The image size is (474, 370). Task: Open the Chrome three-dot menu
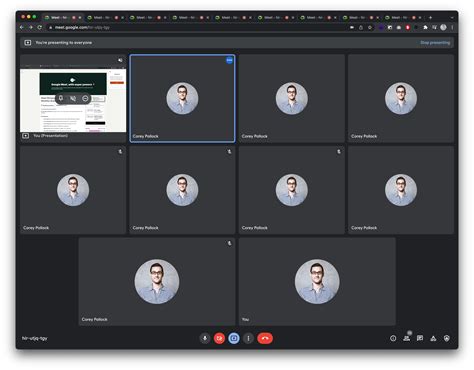point(452,27)
